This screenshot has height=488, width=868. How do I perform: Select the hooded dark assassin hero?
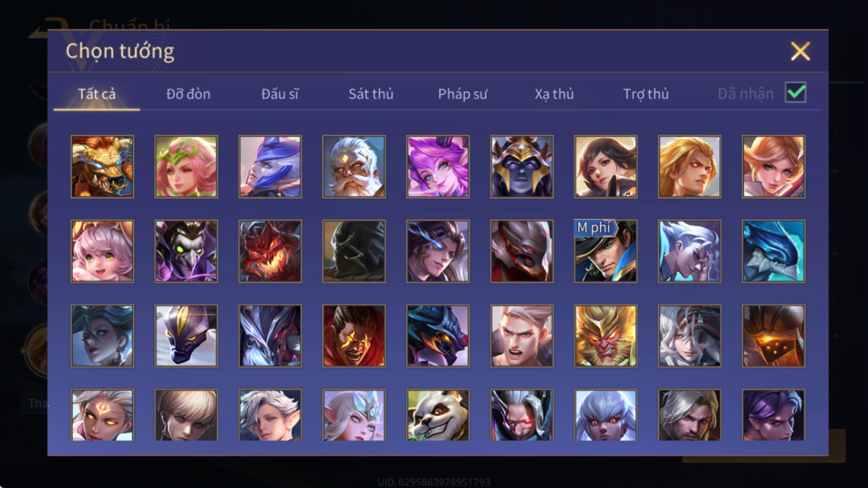[354, 251]
